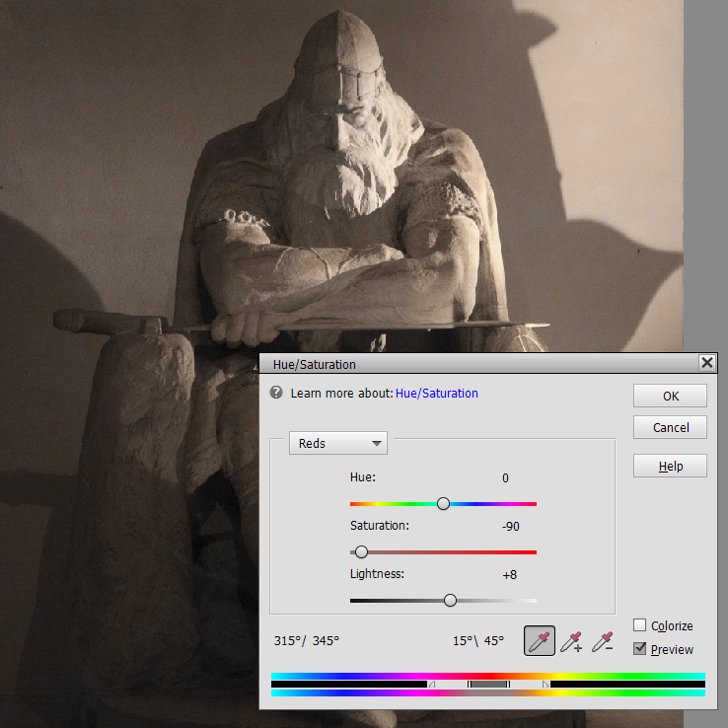728x728 pixels.
Task: Enable the Colorize checkbox
Action: 640,625
